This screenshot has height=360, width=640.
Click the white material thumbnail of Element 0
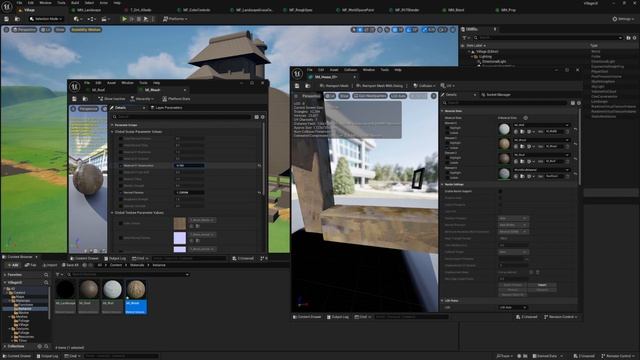[504, 129]
